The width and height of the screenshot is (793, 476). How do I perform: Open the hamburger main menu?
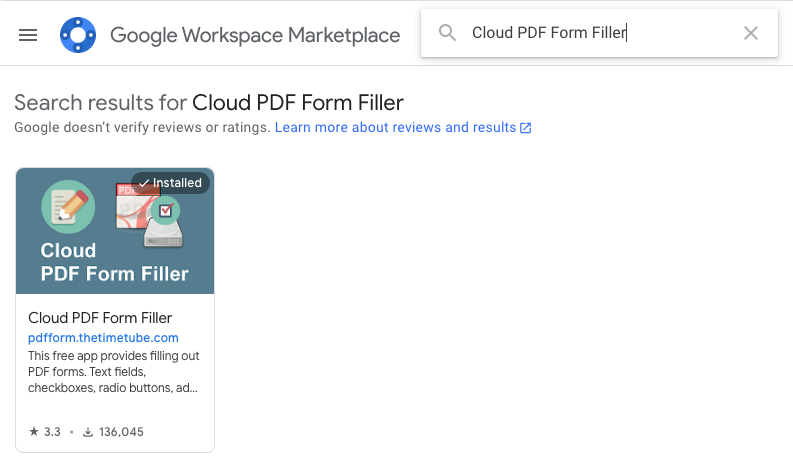coord(28,35)
